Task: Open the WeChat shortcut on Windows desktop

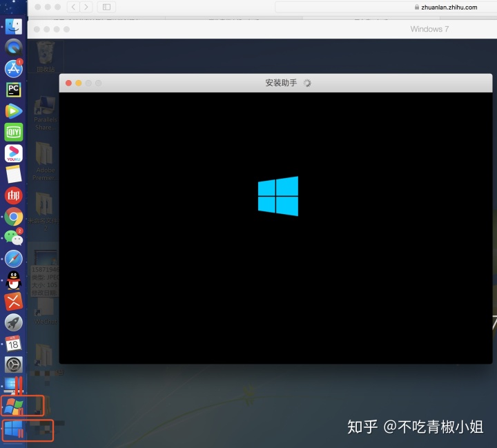Action: pos(46,312)
